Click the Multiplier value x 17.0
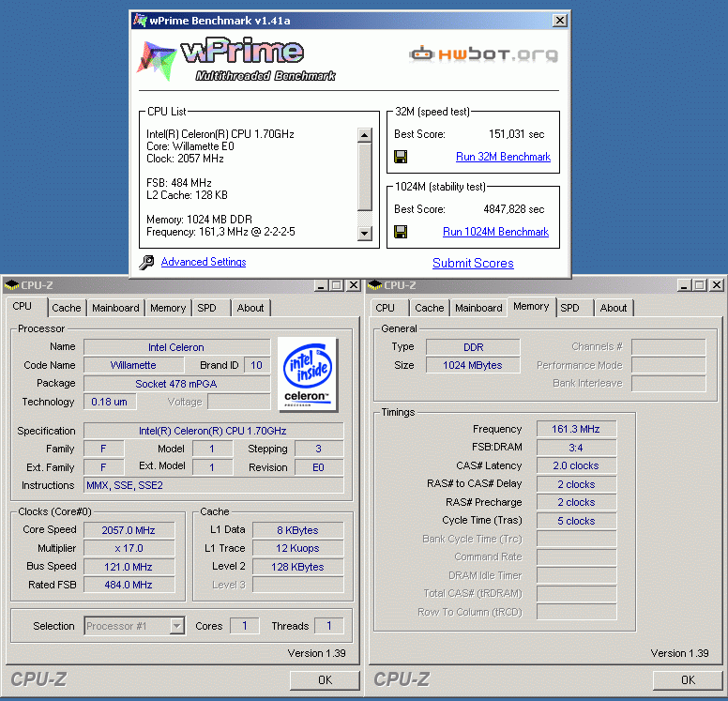Image resolution: width=728 pixels, height=701 pixels. point(129,549)
